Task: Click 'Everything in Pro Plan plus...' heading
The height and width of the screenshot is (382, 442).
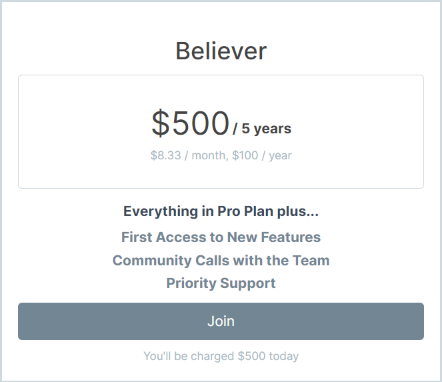Action: tap(221, 212)
